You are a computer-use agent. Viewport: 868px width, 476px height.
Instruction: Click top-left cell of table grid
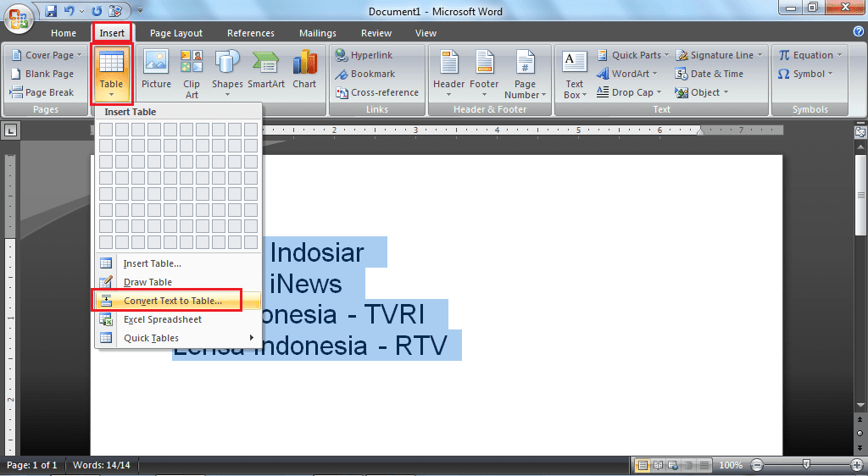[106, 130]
